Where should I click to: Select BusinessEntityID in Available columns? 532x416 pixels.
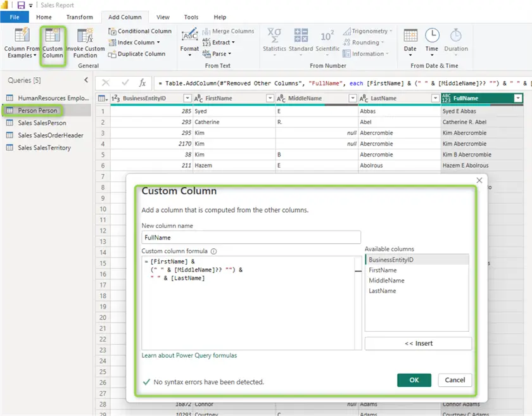[417, 260]
